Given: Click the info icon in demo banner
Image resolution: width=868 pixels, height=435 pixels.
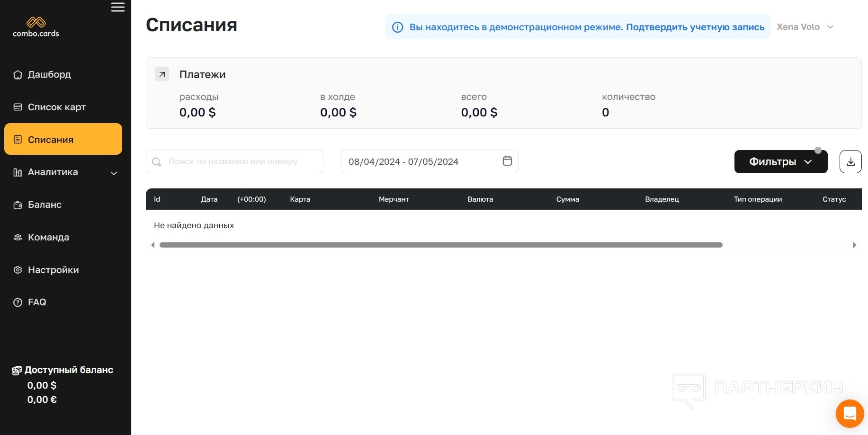Looking at the screenshot, I should coord(398,27).
